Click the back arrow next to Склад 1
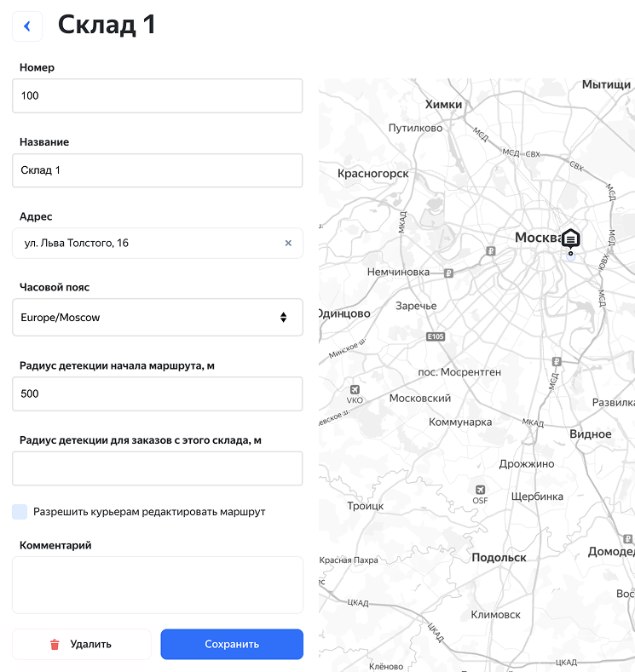The height and width of the screenshot is (672, 635). 27,26
